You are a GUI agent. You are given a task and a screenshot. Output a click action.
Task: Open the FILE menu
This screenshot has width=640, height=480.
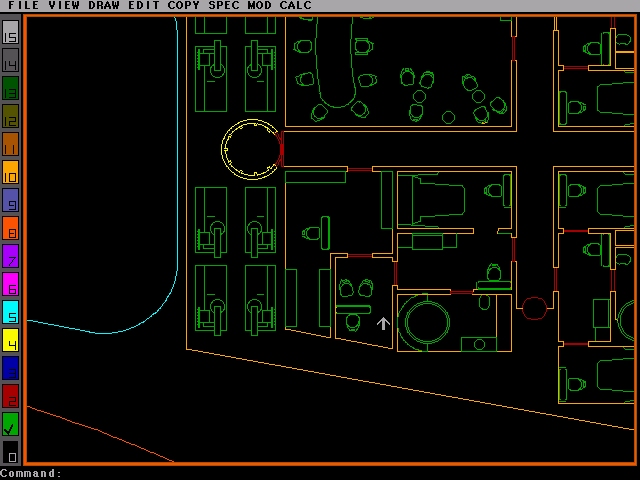coord(24,6)
